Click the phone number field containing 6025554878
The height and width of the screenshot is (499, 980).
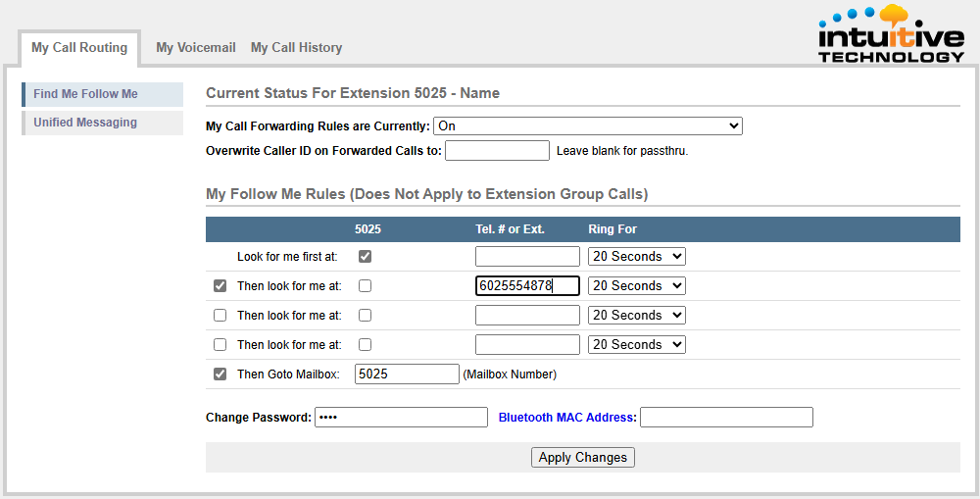(x=527, y=285)
